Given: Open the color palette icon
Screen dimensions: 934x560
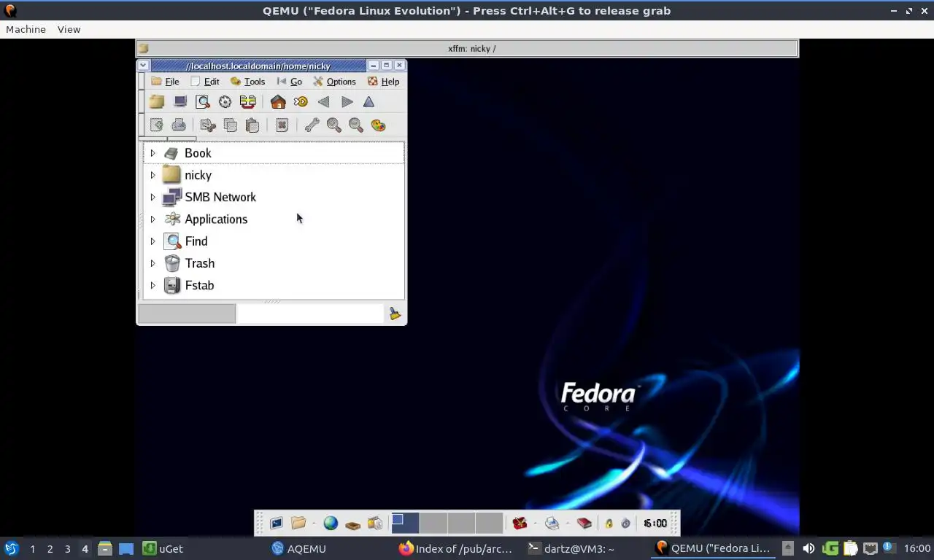Looking at the screenshot, I should pos(378,125).
